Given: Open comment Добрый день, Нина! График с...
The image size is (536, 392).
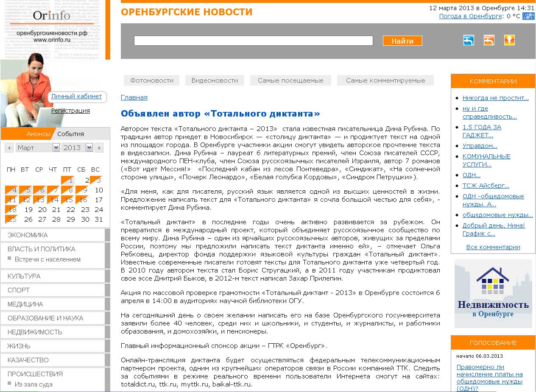Looking at the screenshot, I should point(494,229).
